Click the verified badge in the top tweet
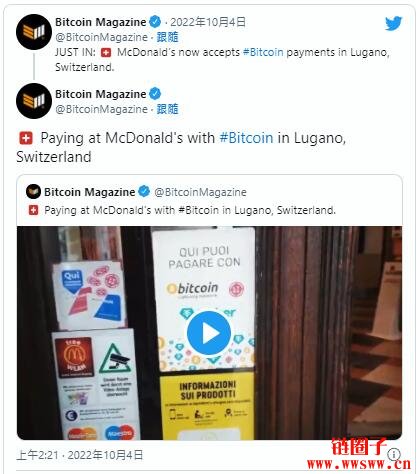Screen dimensions: 420x474 click(155, 22)
